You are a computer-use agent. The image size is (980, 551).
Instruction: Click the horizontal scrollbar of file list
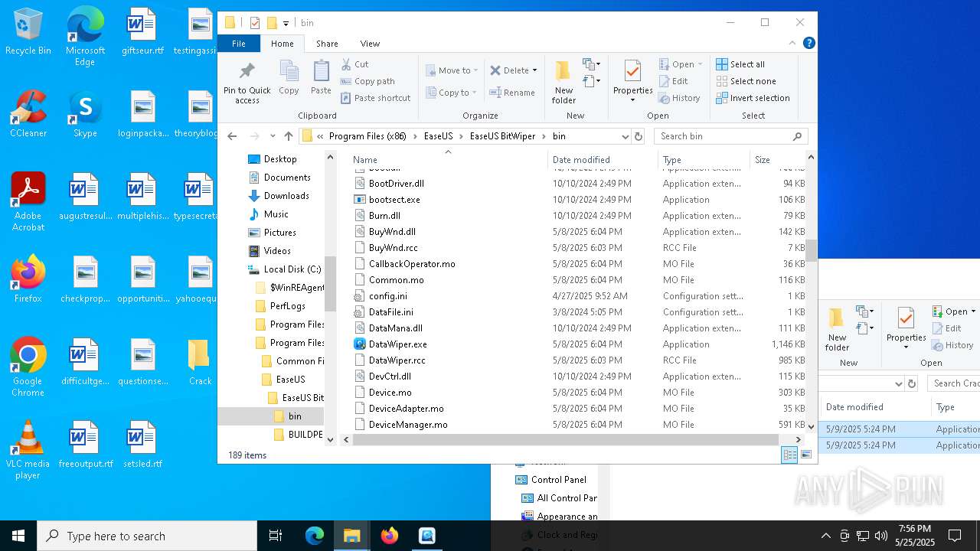(x=567, y=439)
